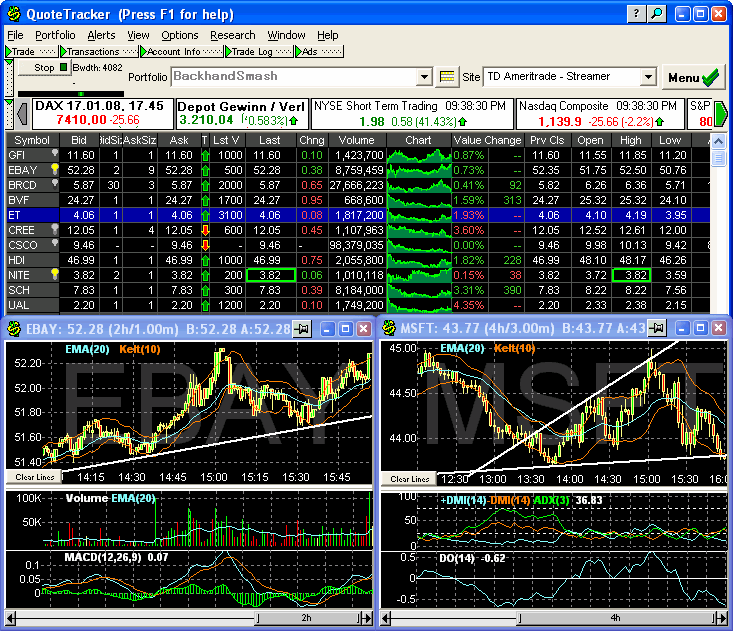Click the ticker scroll left arrow

[22, 114]
